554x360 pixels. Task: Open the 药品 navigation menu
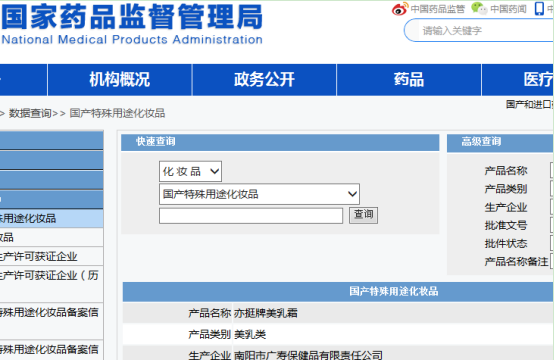point(409,79)
